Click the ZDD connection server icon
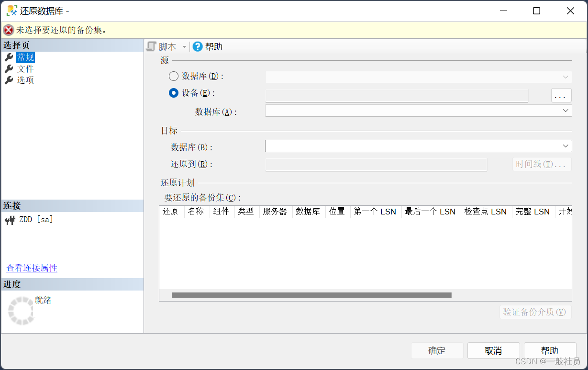 [10, 220]
